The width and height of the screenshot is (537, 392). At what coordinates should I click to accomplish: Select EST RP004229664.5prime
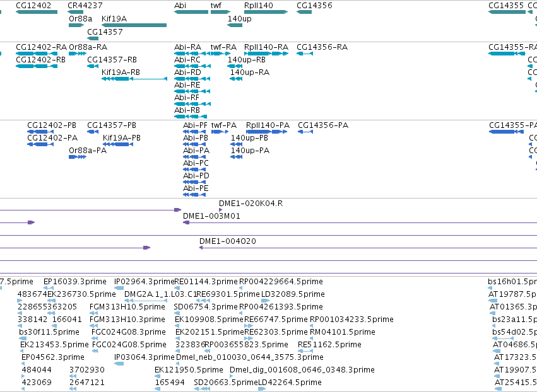click(242, 288)
